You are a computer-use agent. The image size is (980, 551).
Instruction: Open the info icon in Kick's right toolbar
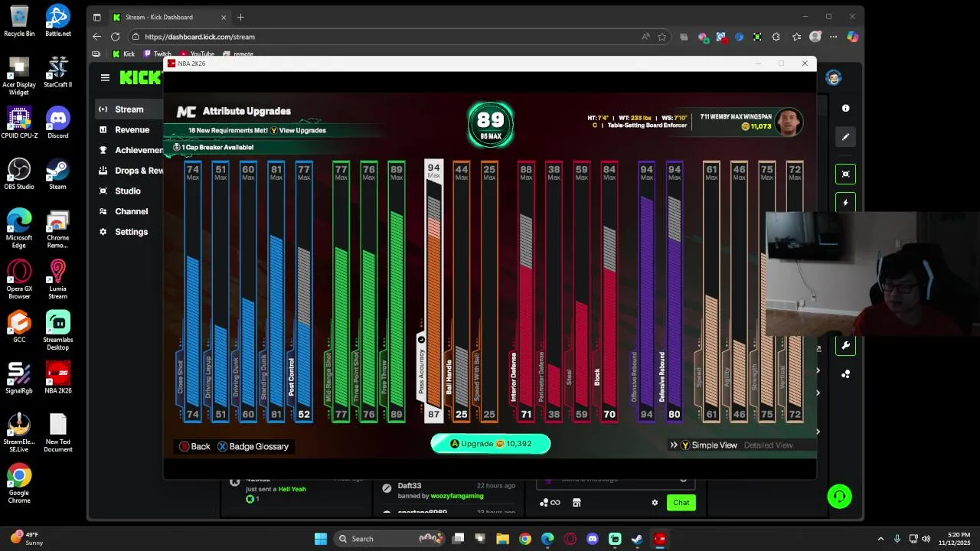pos(845,109)
